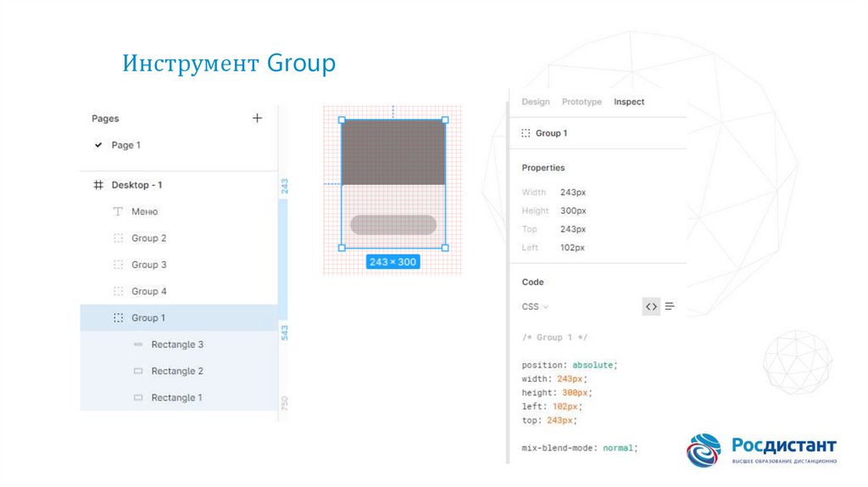Select the Desktop - 1 frame icon
Viewport: 868px width, 487px height.
(x=98, y=185)
